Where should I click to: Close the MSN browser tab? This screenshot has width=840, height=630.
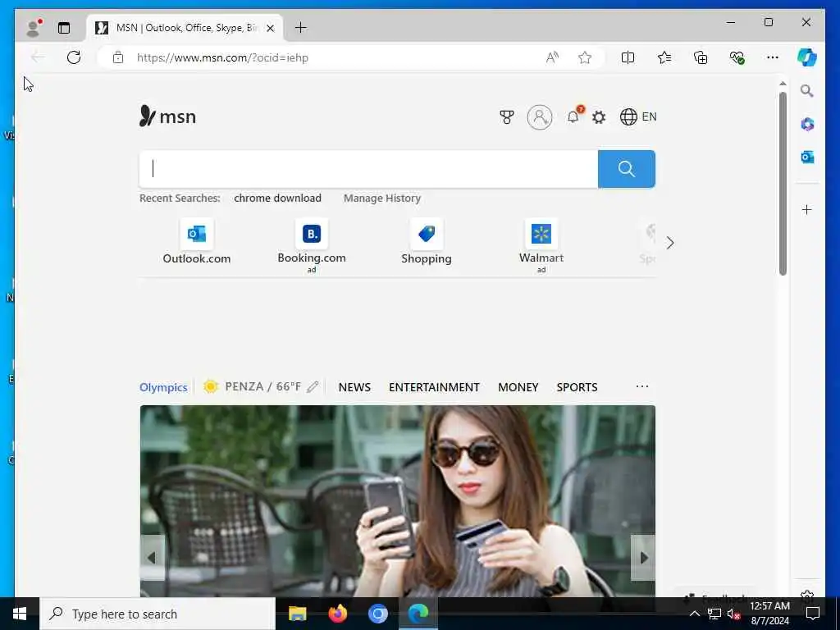(x=271, y=28)
